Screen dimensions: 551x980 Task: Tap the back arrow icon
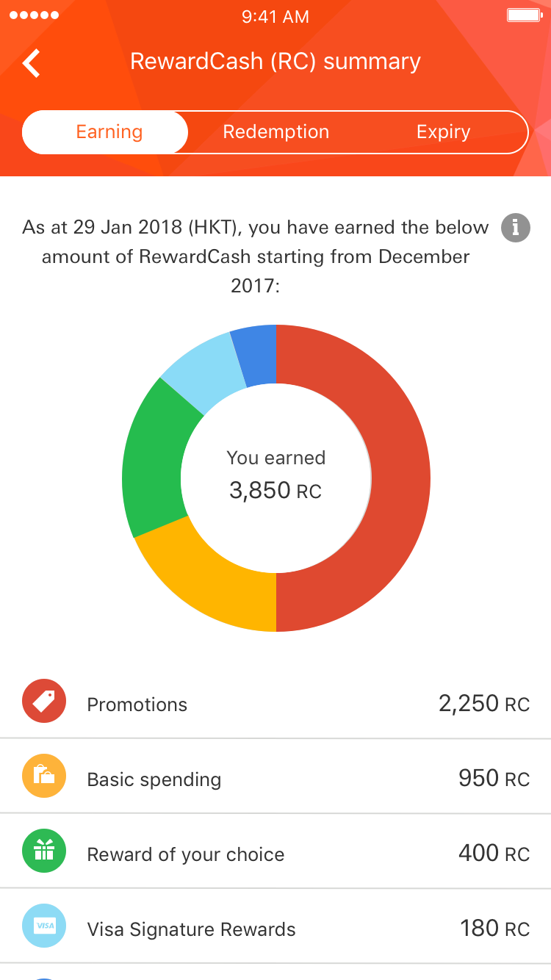pyautogui.click(x=32, y=62)
